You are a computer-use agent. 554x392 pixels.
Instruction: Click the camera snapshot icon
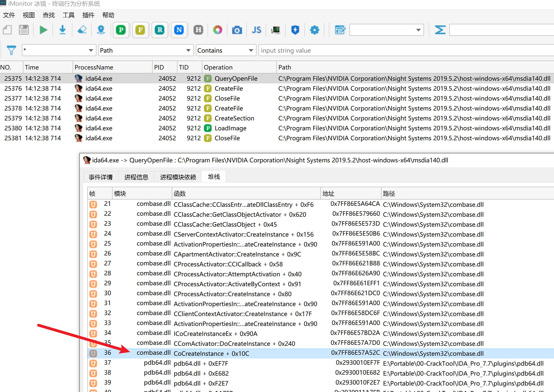(x=237, y=30)
